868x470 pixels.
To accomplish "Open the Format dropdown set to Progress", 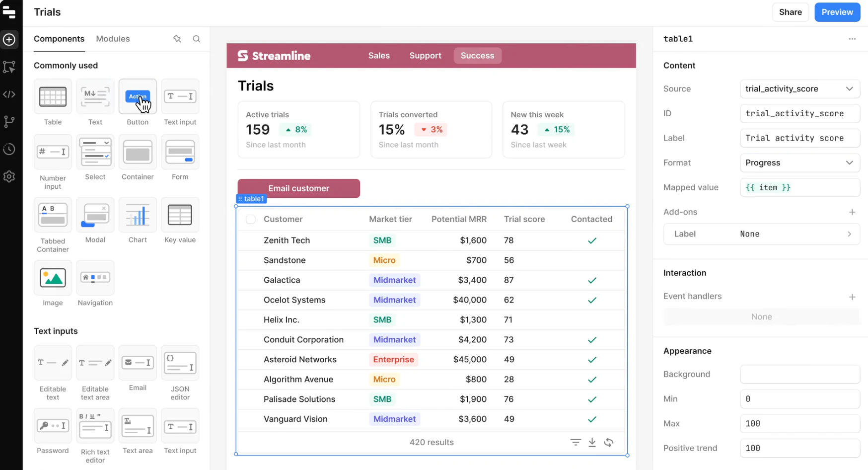I will click(x=800, y=163).
